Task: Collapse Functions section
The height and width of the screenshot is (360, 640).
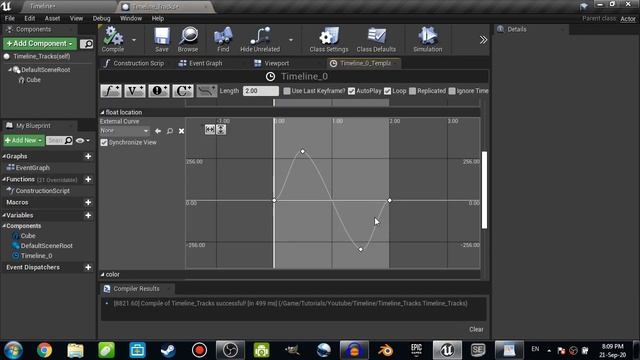Action: pos(4,179)
